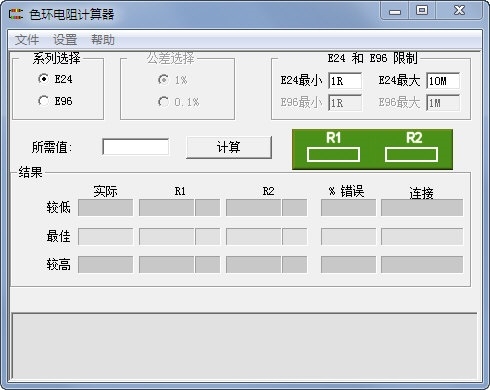Click the E24最大 value field
Screen dimensions: 490x390
tap(443, 81)
